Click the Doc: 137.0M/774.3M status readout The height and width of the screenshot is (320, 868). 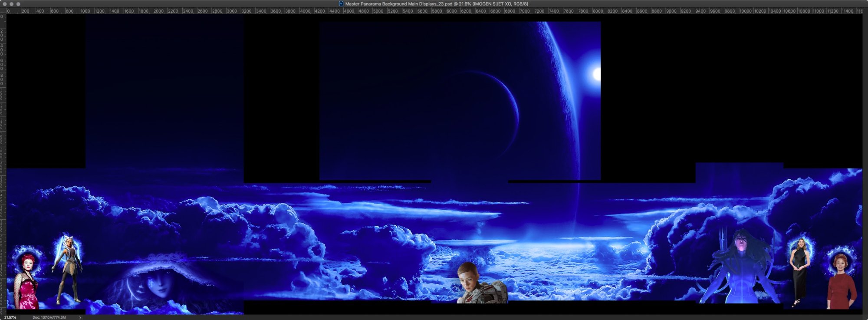pos(49,317)
